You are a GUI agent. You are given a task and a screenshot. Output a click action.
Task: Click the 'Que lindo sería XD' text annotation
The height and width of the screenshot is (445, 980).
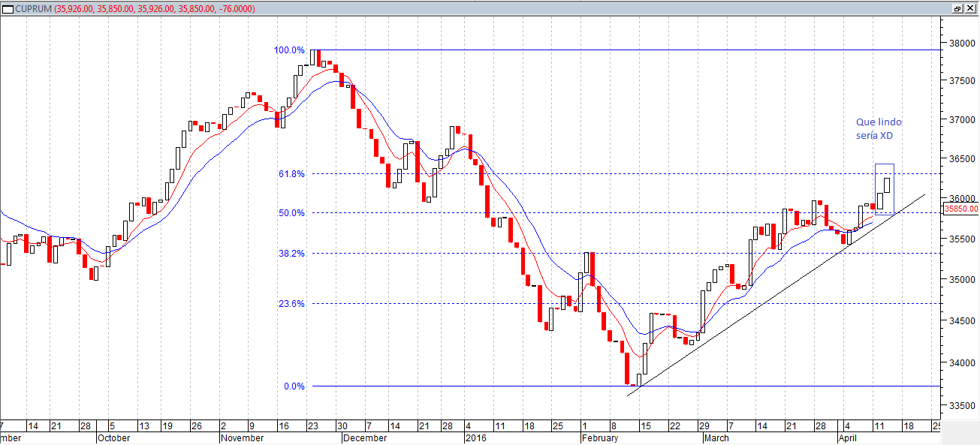(x=879, y=128)
